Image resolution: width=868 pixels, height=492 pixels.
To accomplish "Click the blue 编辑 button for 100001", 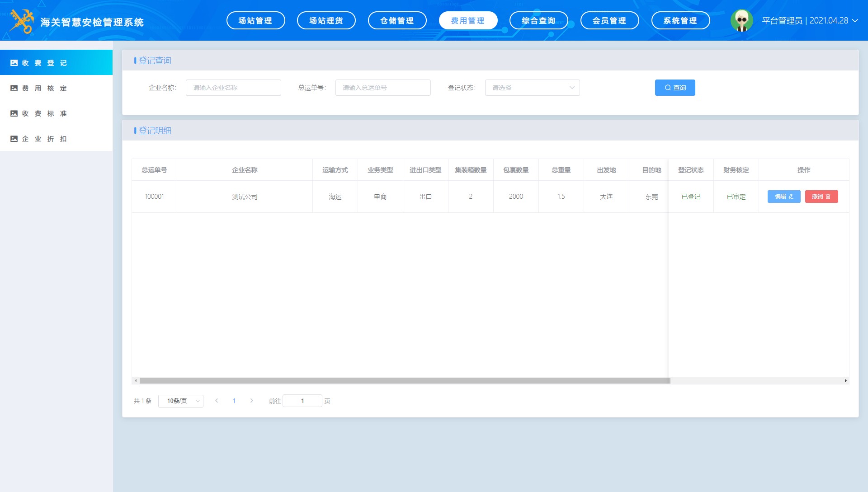I will point(783,197).
